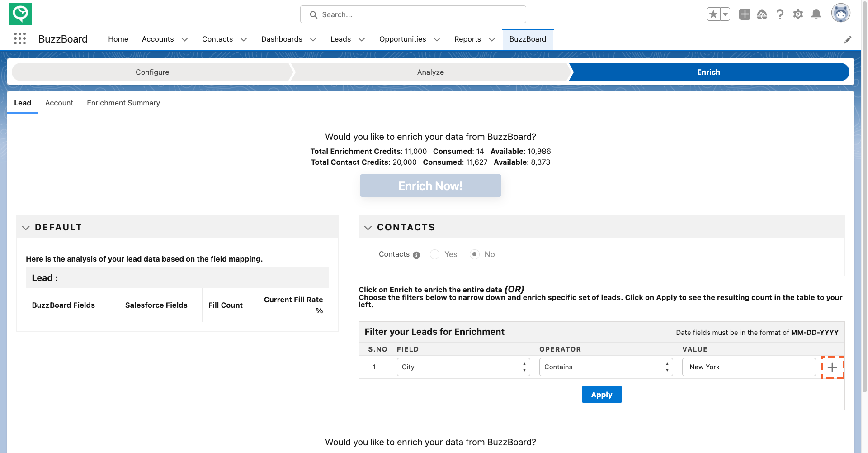This screenshot has width=868, height=453.
Task: Select the Yes radio for Contacts
Action: coord(434,254)
